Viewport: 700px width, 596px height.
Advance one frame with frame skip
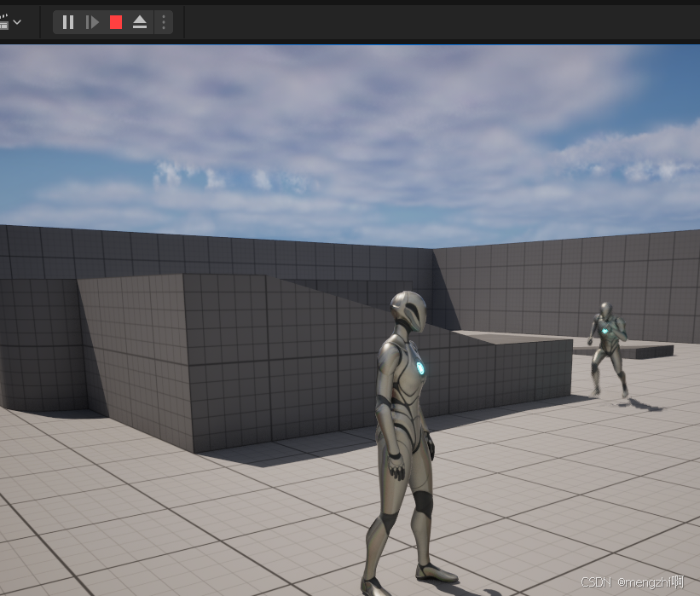(x=92, y=22)
